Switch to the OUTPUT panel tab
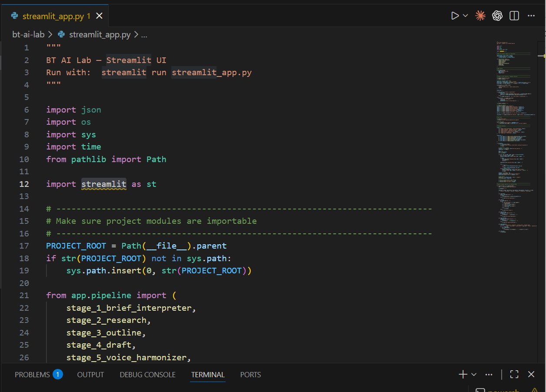 click(x=90, y=374)
